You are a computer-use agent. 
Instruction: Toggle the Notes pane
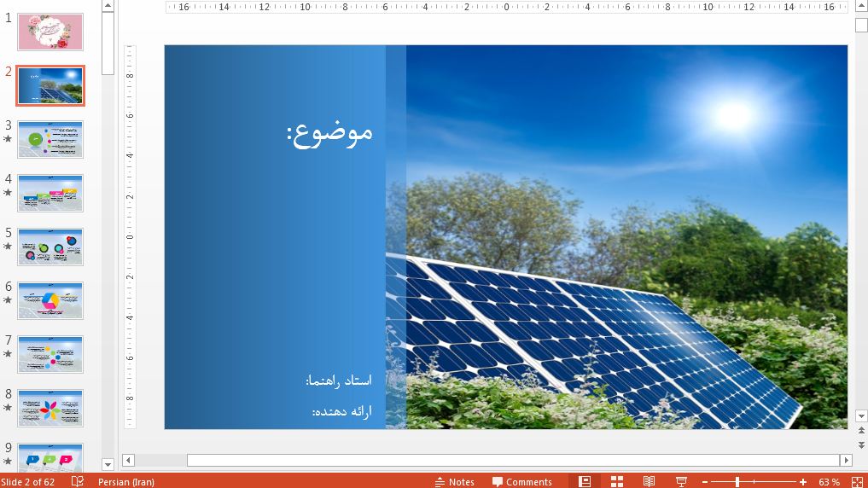[455, 481]
